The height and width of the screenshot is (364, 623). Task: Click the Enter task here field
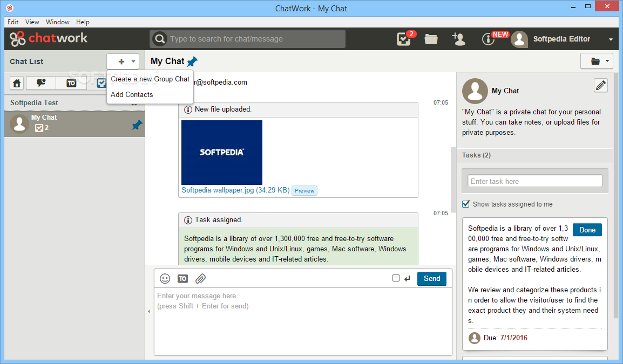535,181
